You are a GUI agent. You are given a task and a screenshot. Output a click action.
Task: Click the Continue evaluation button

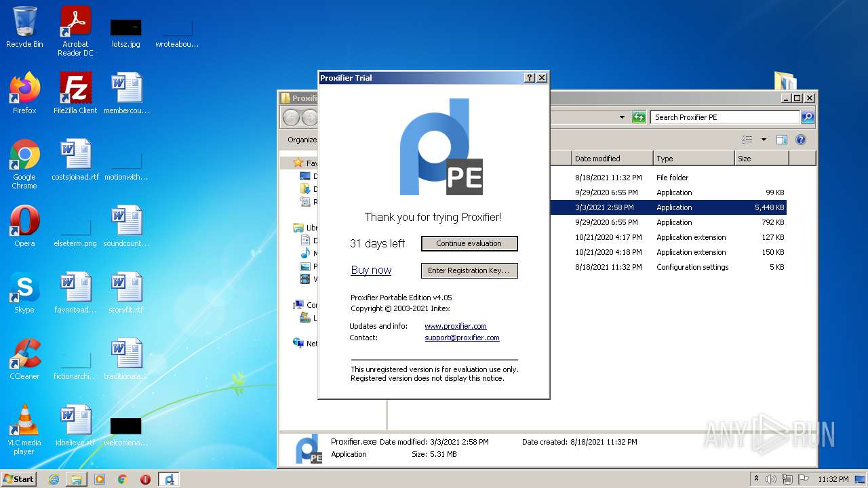pyautogui.click(x=469, y=243)
